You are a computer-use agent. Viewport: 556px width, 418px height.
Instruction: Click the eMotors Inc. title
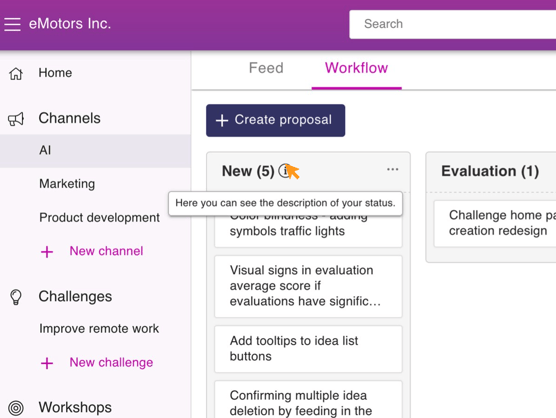70,24
